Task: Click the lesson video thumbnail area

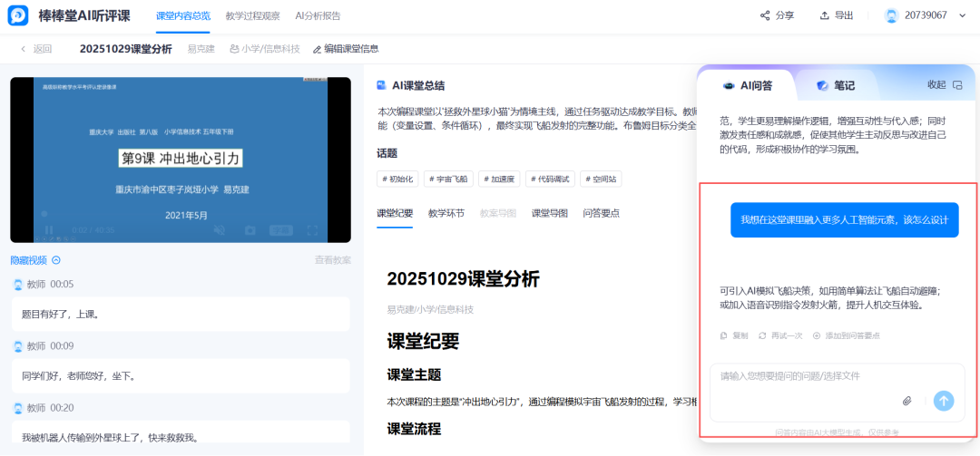Action: (181, 160)
